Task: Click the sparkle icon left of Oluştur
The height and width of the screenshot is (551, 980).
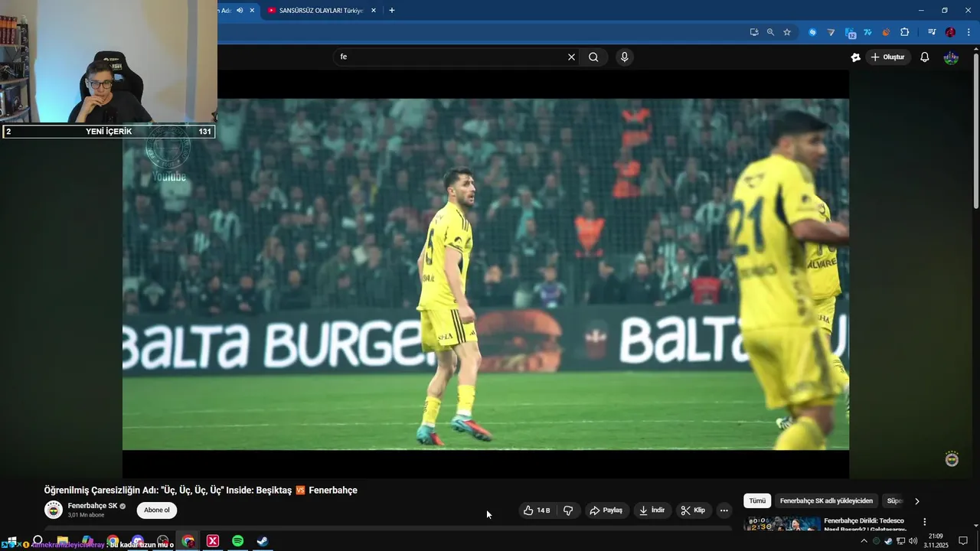Action: click(855, 57)
